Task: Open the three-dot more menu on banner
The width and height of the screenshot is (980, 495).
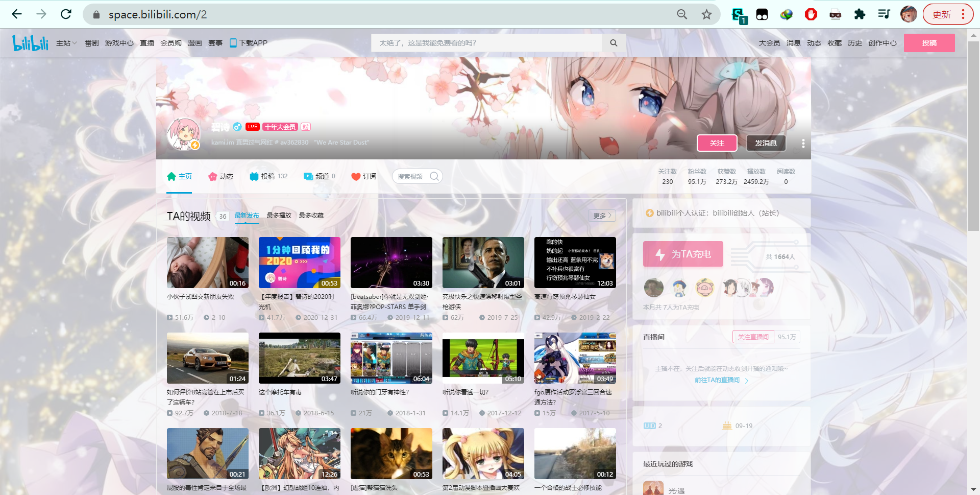Action: (x=803, y=143)
